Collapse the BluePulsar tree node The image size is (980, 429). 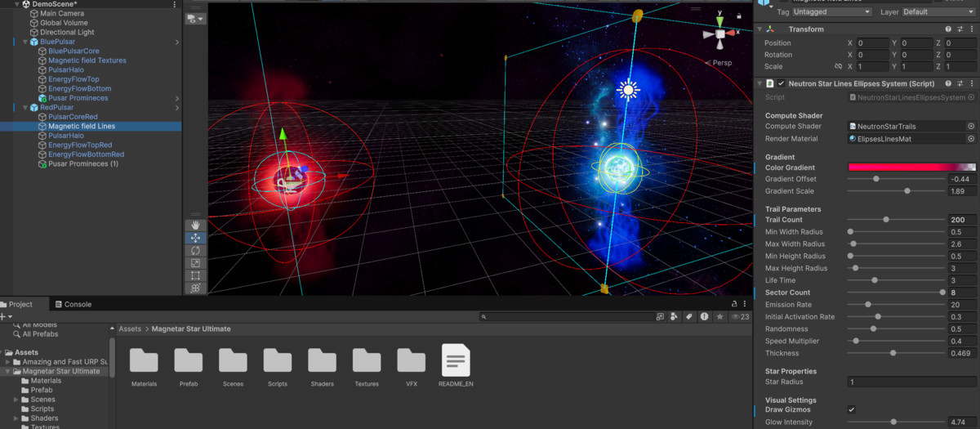(x=25, y=42)
